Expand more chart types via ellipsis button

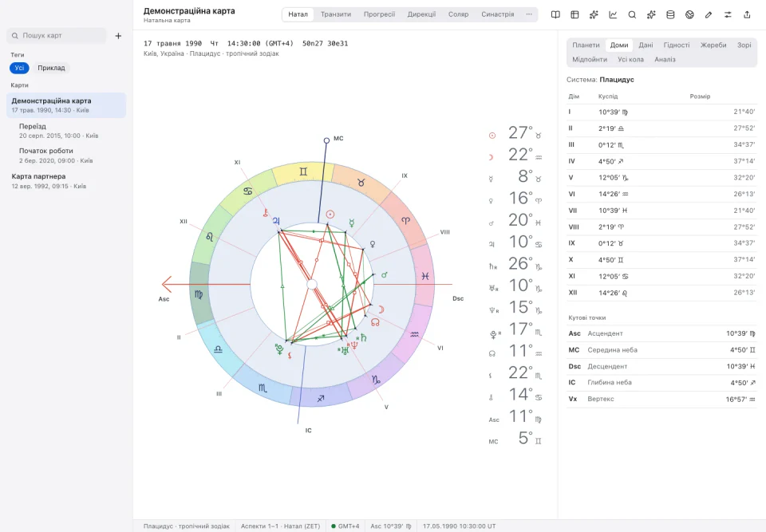click(528, 14)
